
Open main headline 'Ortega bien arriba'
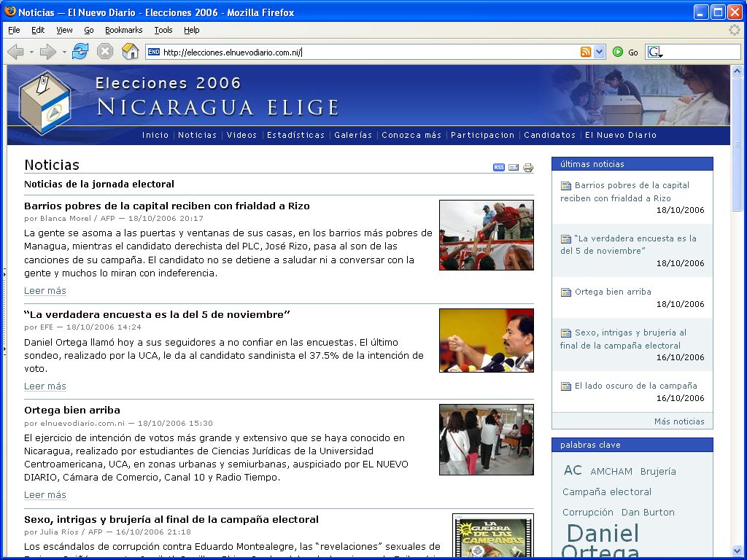click(72, 411)
